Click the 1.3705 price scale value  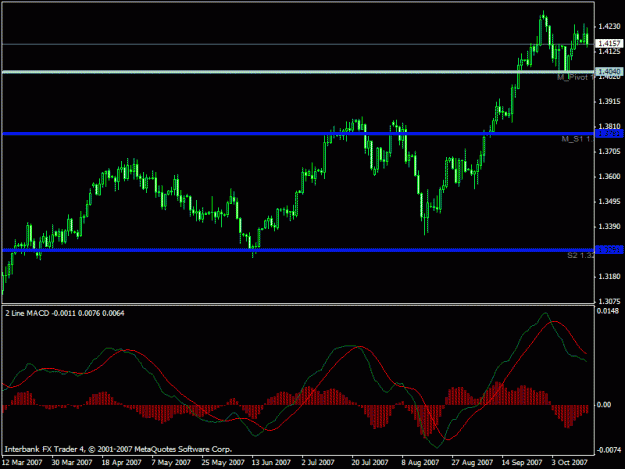[609, 151]
